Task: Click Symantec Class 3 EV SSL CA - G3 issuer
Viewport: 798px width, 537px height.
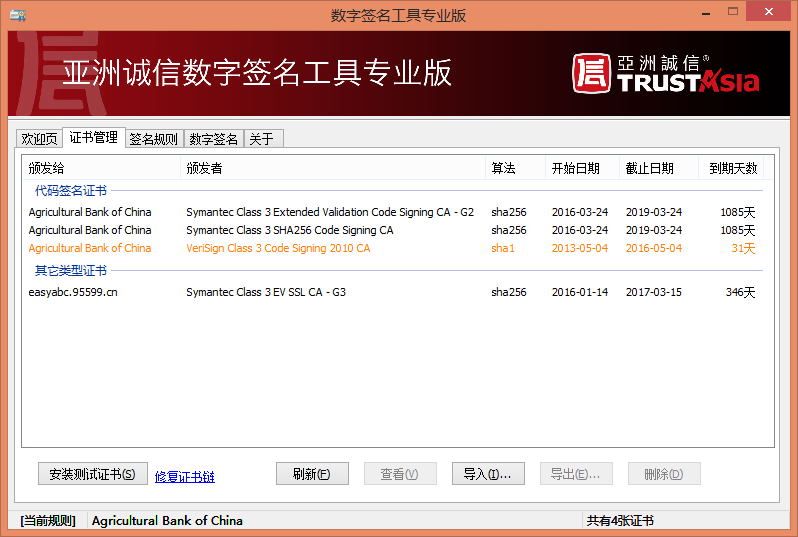Action: [x=266, y=292]
